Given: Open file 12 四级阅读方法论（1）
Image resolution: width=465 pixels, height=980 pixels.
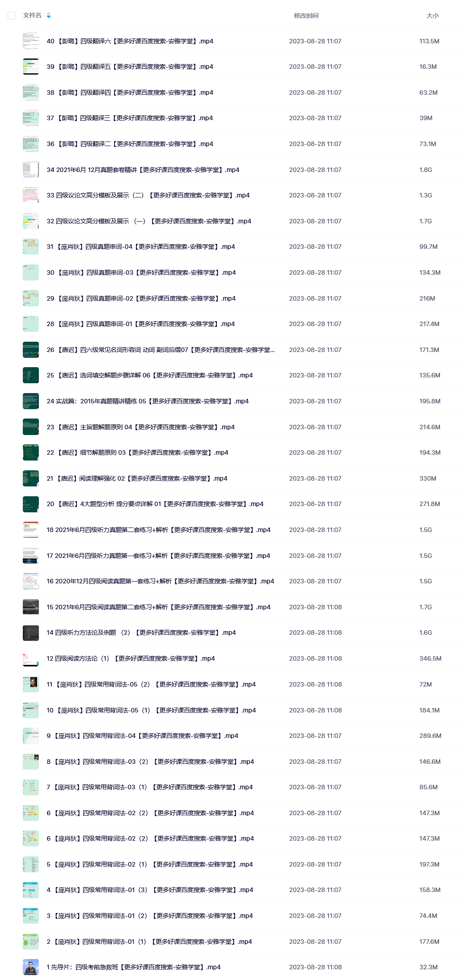Looking at the screenshot, I should point(131,658).
